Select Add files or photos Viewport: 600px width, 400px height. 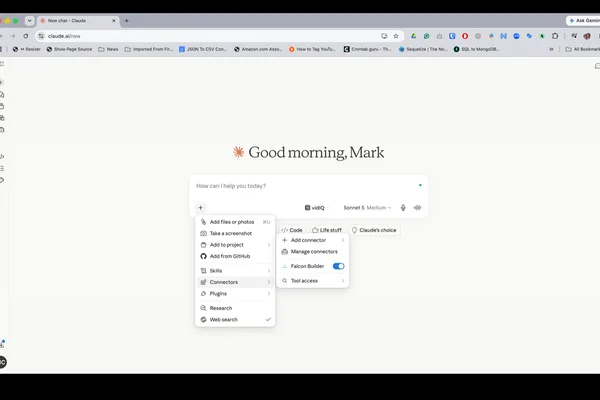point(235,222)
